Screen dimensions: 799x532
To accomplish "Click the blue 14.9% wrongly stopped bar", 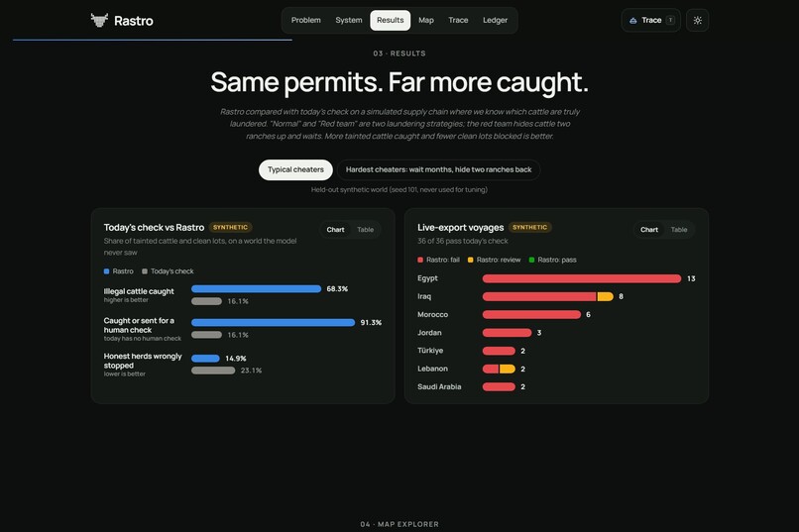I will (x=205, y=359).
